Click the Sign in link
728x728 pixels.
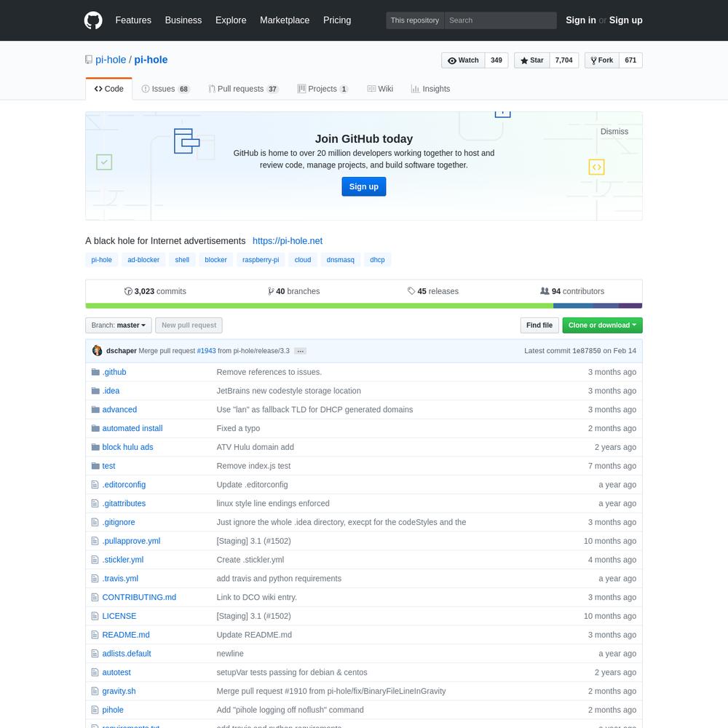580,20
